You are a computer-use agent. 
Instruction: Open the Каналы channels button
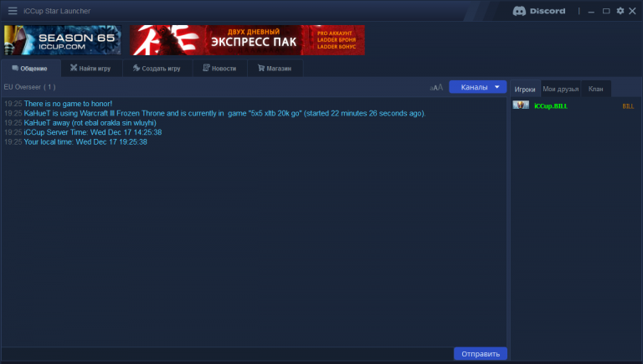478,87
